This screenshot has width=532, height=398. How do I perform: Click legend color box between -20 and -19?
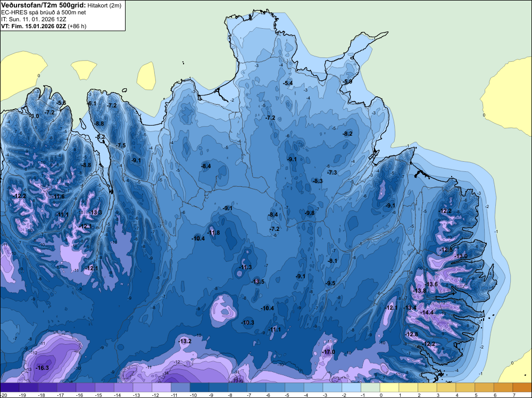coord(10,387)
